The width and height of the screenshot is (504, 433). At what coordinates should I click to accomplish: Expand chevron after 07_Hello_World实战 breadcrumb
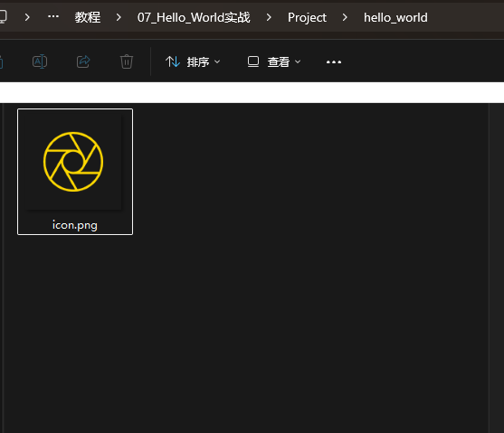pyautogui.click(x=269, y=17)
